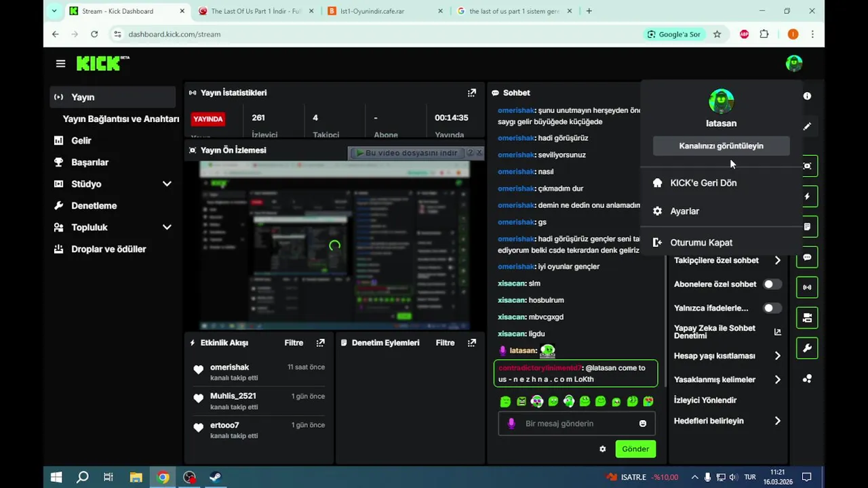Open Windows search from the taskbar

[82, 477]
